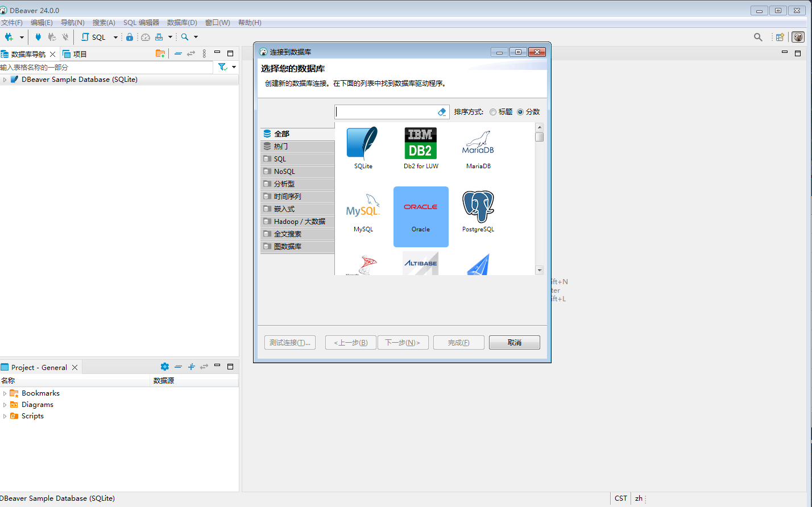Click the new folder icon in Database Navigator
The height and width of the screenshot is (507, 812).
click(160, 53)
